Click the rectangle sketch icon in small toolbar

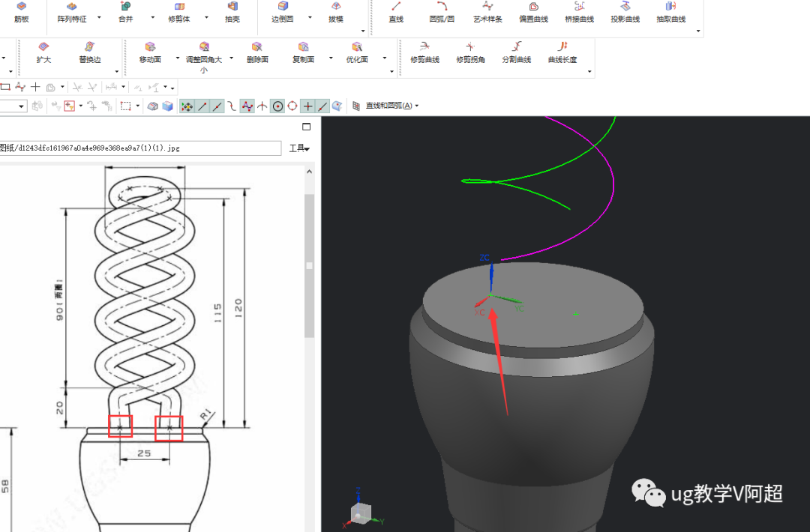(6, 87)
